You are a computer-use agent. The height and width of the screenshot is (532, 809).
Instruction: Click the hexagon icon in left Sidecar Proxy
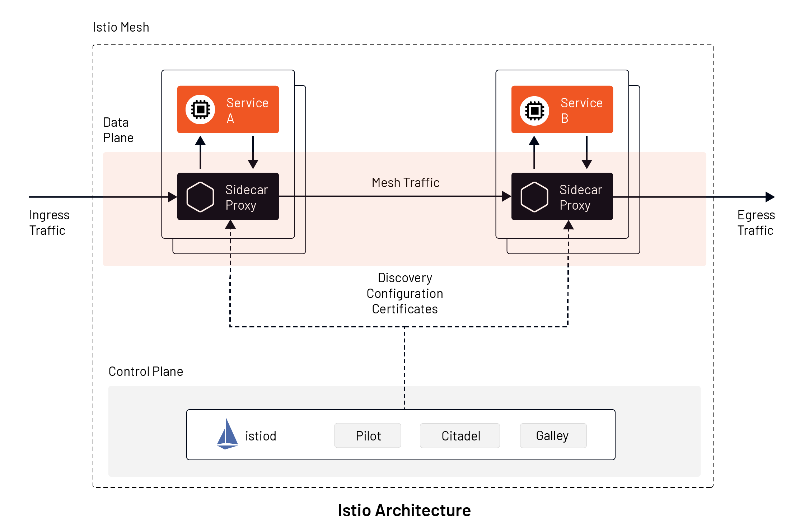[x=200, y=197]
